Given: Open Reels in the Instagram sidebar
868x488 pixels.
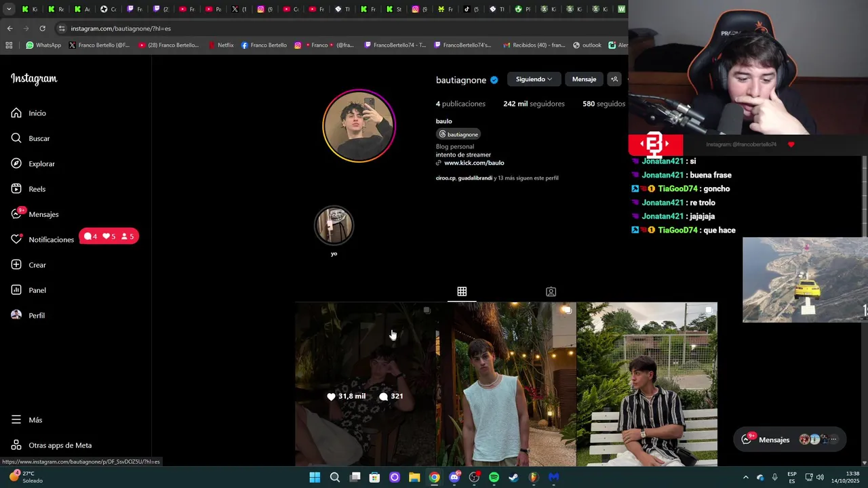Looking at the screenshot, I should tap(28, 189).
